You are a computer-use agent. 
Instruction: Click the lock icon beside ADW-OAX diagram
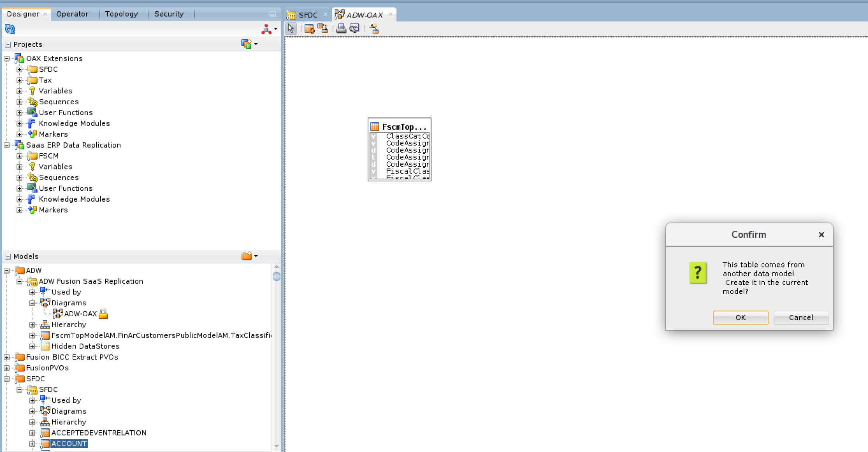coord(103,314)
